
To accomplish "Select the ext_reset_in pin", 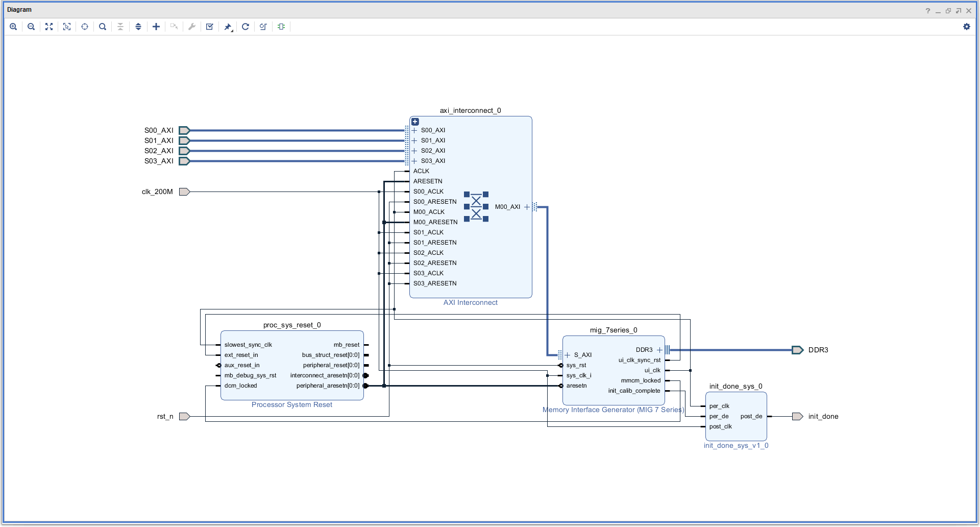I will point(241,355).
